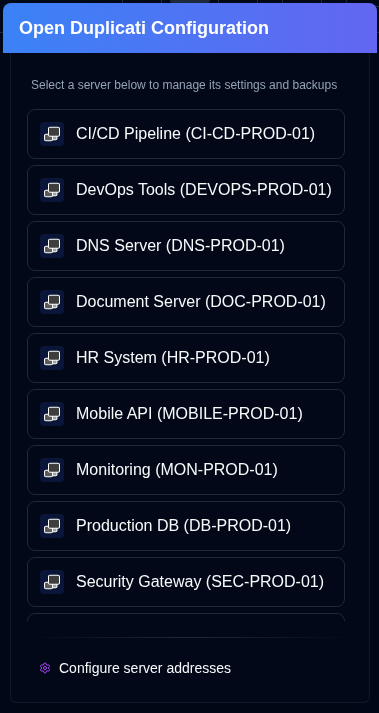The width and height of the screenshot is (379, 713).
Task: Select HR System (HR-PROD-01)
Action: [x=186, y=357]
